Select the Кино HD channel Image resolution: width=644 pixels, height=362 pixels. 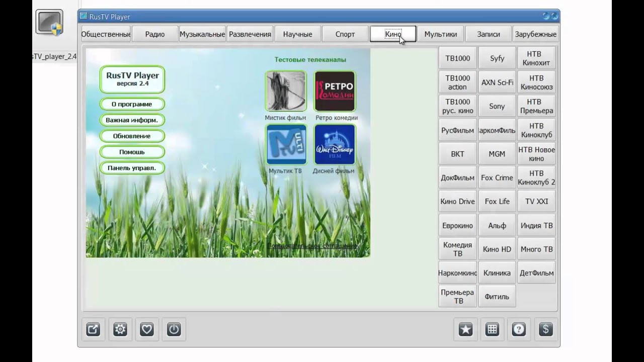497,249
